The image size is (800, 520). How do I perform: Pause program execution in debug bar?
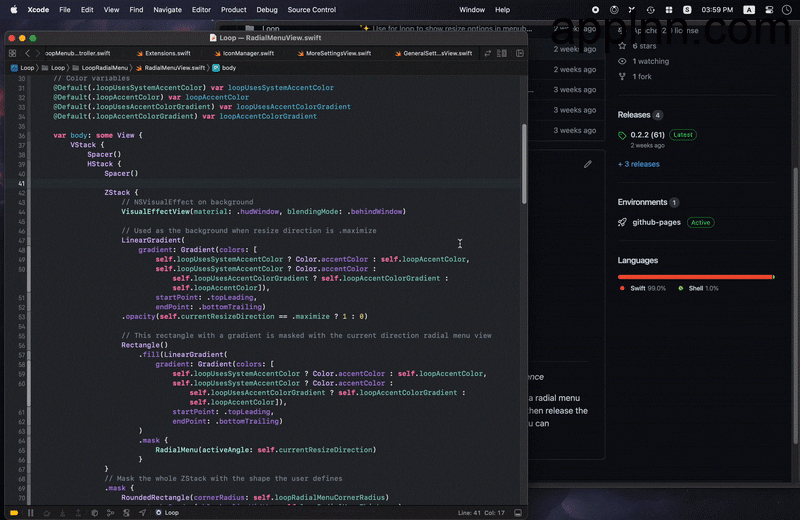pyautogui.click(x=31, y=512)
